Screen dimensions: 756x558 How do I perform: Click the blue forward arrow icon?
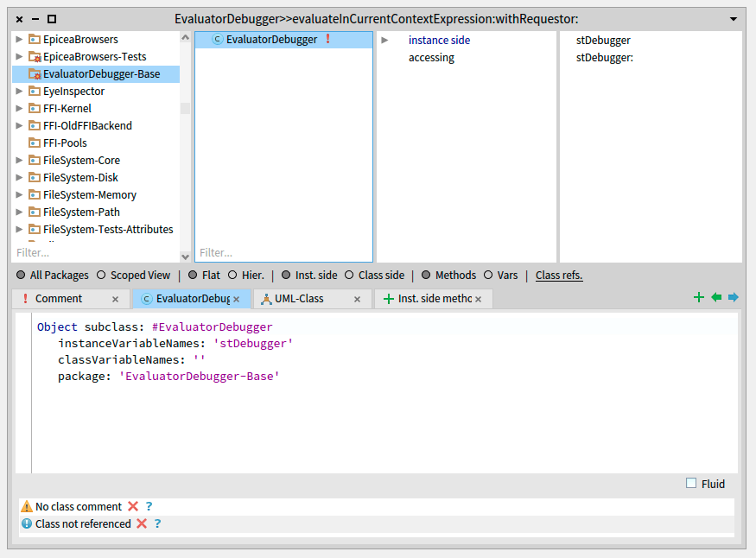(734, 298)
